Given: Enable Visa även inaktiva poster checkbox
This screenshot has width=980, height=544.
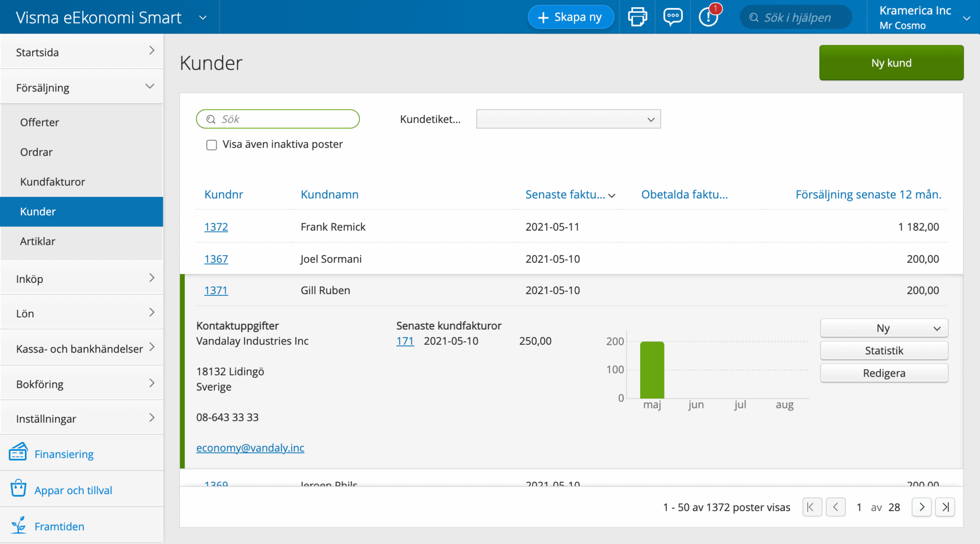Looking at the screenshot, I should [212, 145].
